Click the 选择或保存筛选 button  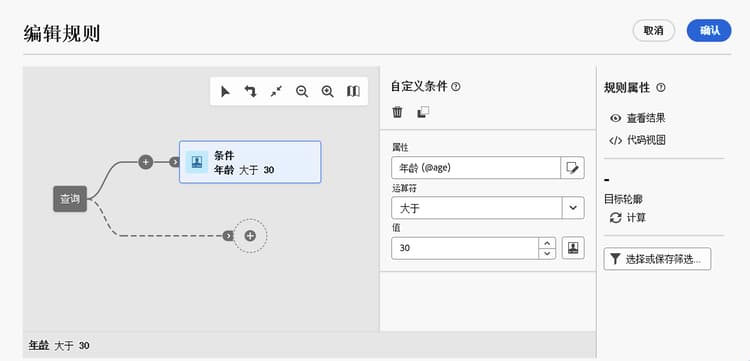coord(657,259)
